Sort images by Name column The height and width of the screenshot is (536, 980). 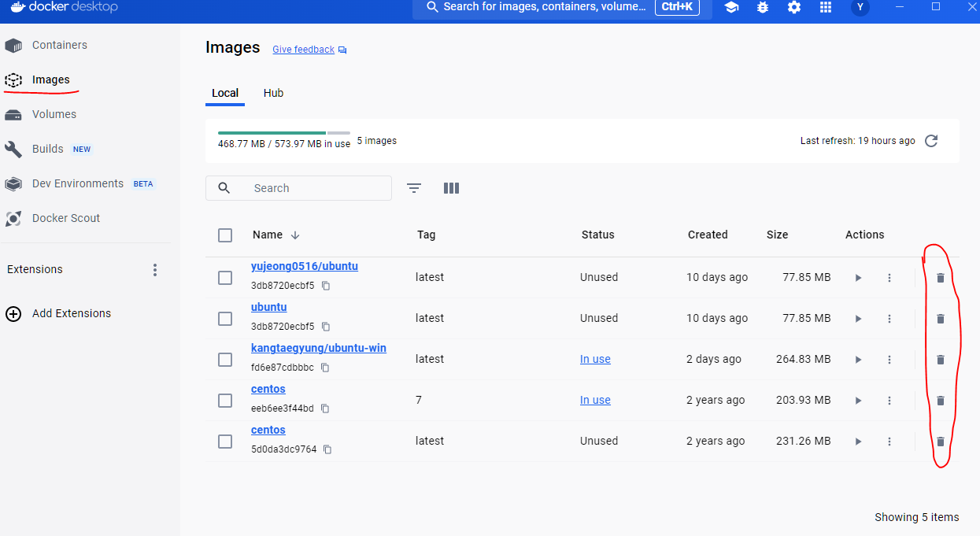click(x=276, y=235)
